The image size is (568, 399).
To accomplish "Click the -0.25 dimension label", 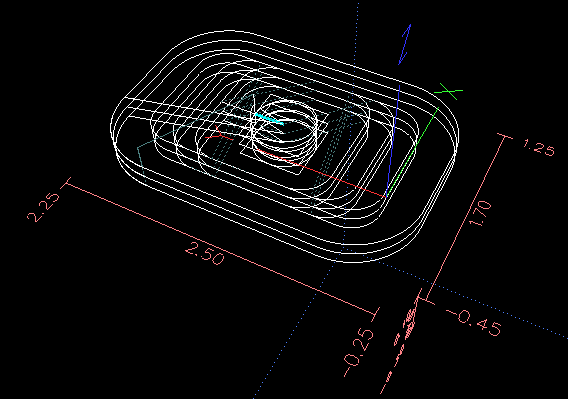I will coord(359,352).
